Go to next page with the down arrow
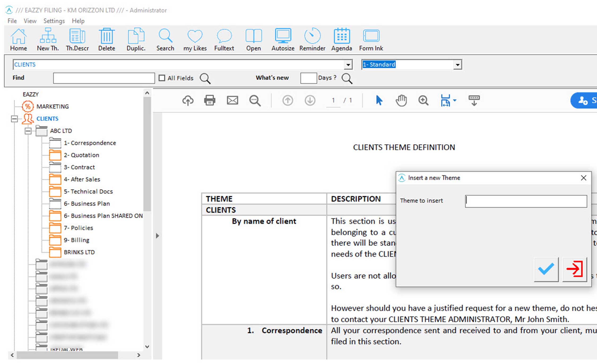Image resolution: width=597 pixels, height=364 pixels. pos(310,100)
